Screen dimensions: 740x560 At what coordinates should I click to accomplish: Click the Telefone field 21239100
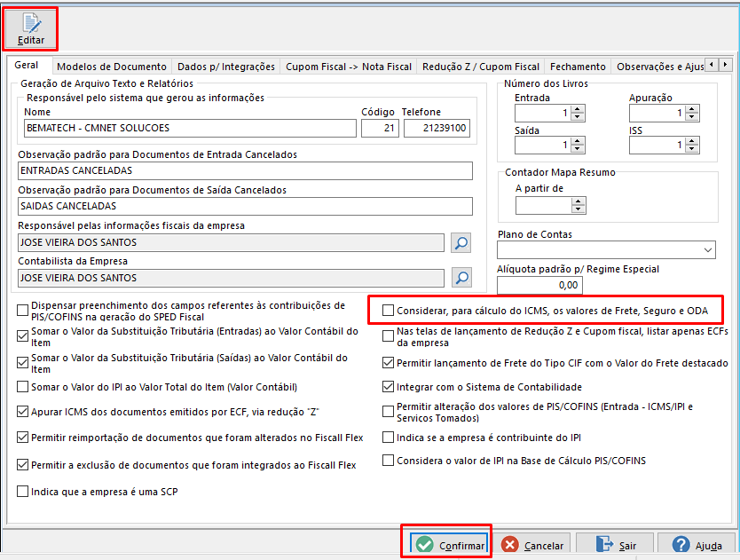coord(437,128)
